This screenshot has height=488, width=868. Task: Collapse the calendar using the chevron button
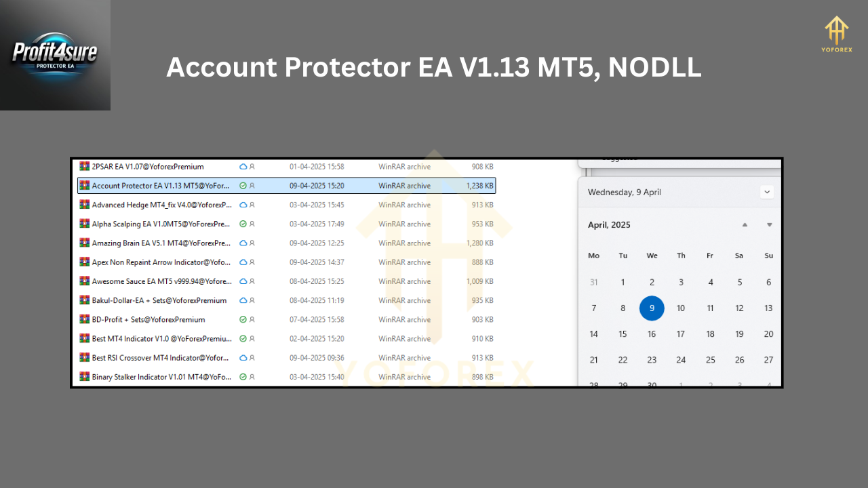[767, 192]
